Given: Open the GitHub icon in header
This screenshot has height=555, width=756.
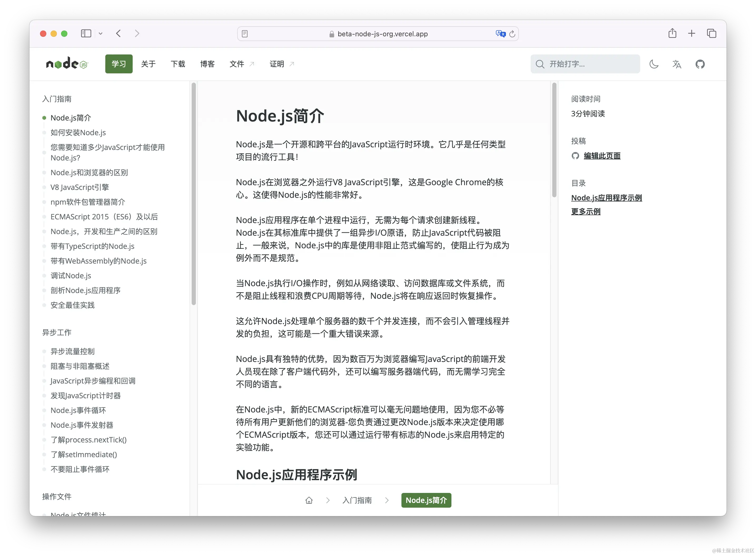Looking at the screenshot, I should (700, 64).
